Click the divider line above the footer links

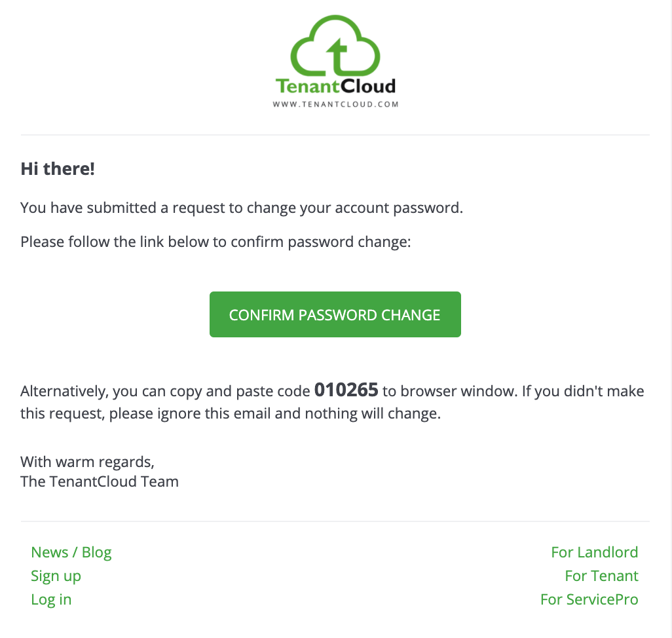tap(335, 521)
